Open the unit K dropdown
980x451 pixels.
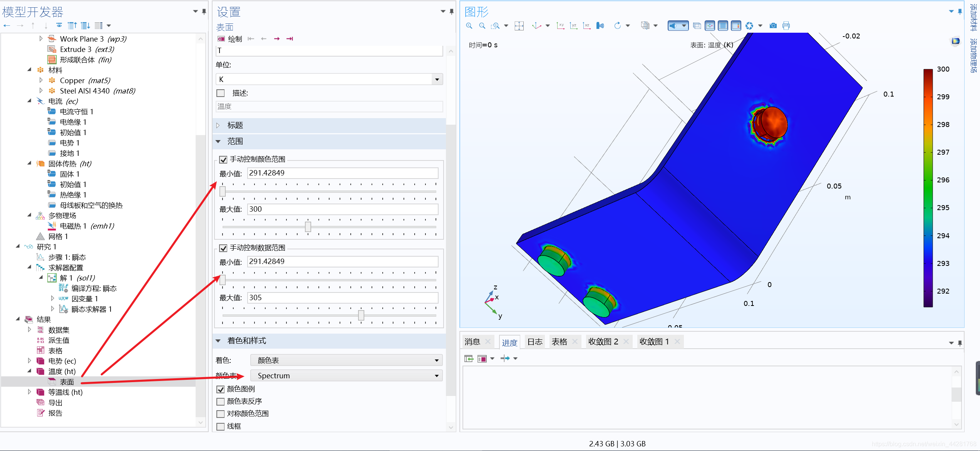(437, 80)
